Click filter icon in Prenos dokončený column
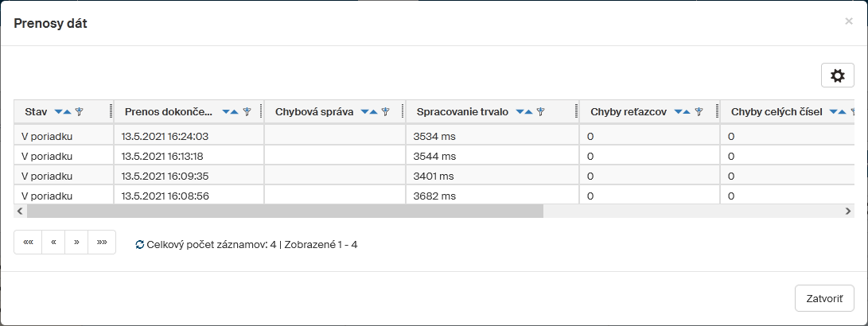 pyautogui.click(x=247, y=112)
